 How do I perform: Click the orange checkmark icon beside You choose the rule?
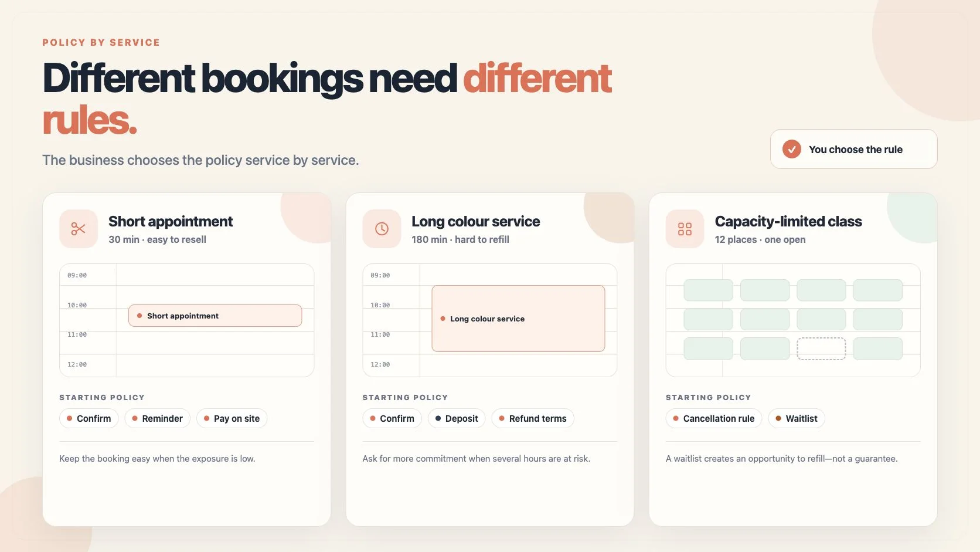pyautogui.click(x=792, y=149)
